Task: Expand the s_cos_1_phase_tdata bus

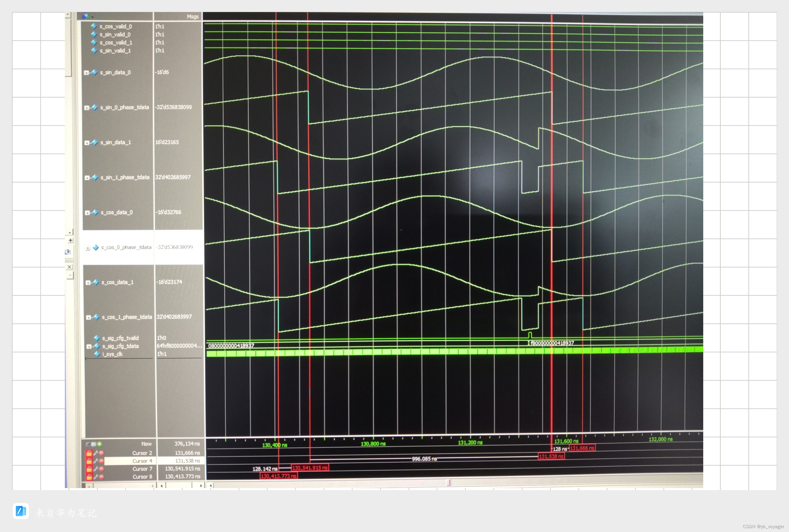Action: pos(88,318)
